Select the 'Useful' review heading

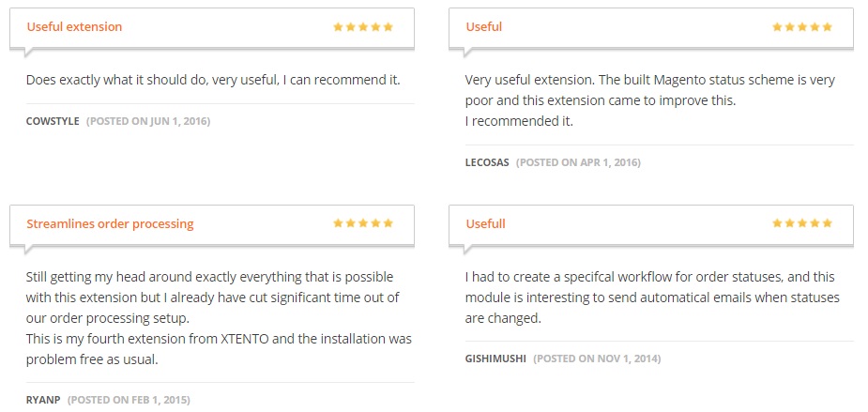point(484,27)
